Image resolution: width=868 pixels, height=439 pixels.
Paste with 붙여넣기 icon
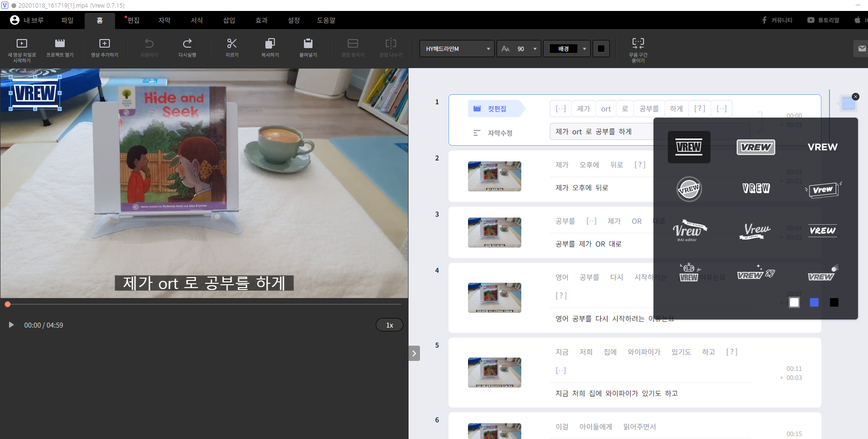point(308,49)
